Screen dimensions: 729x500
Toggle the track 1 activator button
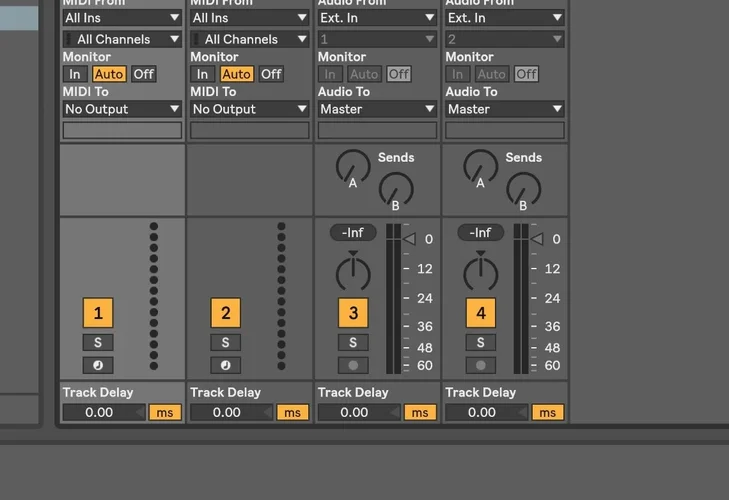coord(98,313)
